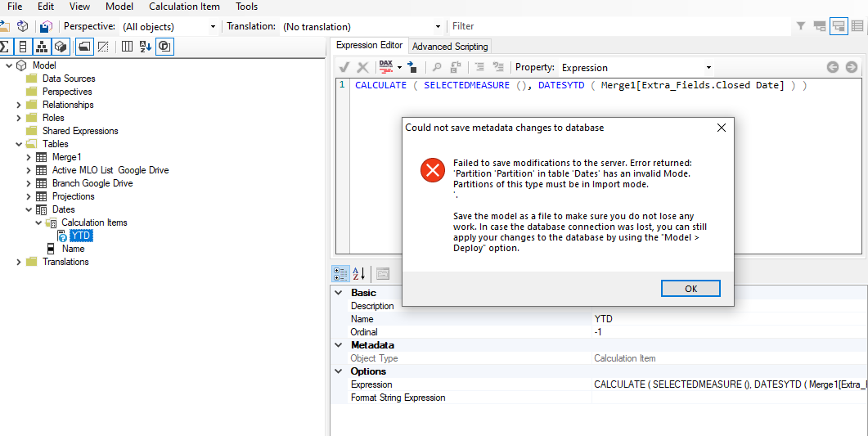The height and width of the screenshot is (436, 868).
Task: Expand the Roles folder
Action: tap(19, 118)
